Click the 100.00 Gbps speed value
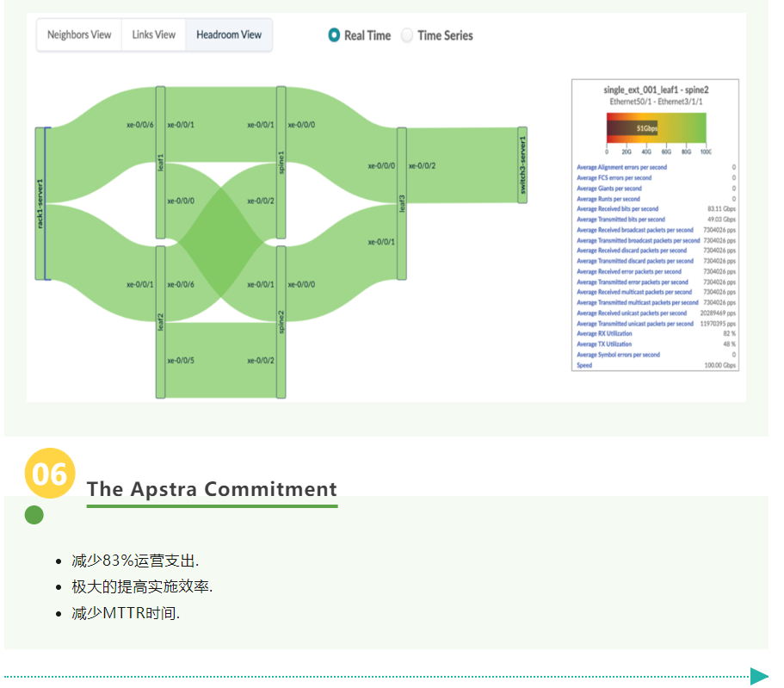The width and height of the screenshot is (784, 688). pyautogui.click(x=720, y=365)
